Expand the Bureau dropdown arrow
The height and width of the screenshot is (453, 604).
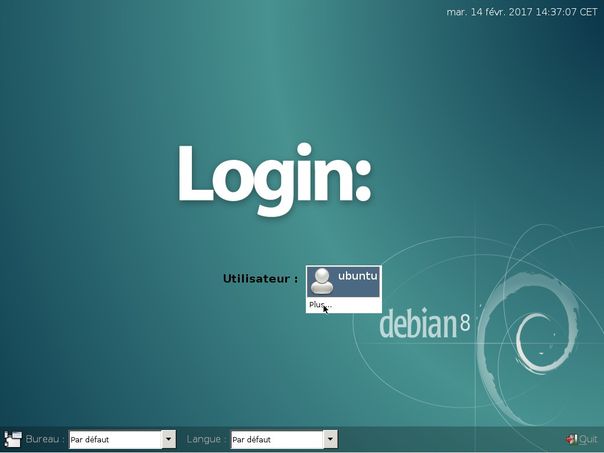pos(168,439)
